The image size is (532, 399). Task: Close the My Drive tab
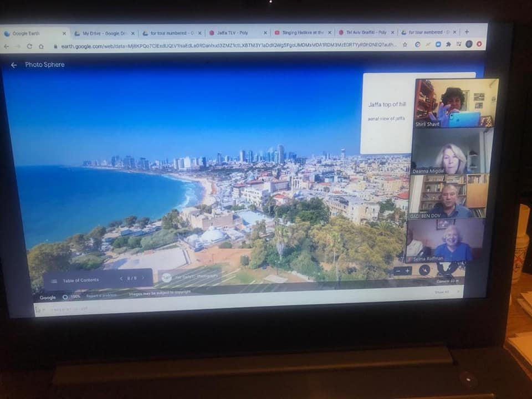point(133,33)
